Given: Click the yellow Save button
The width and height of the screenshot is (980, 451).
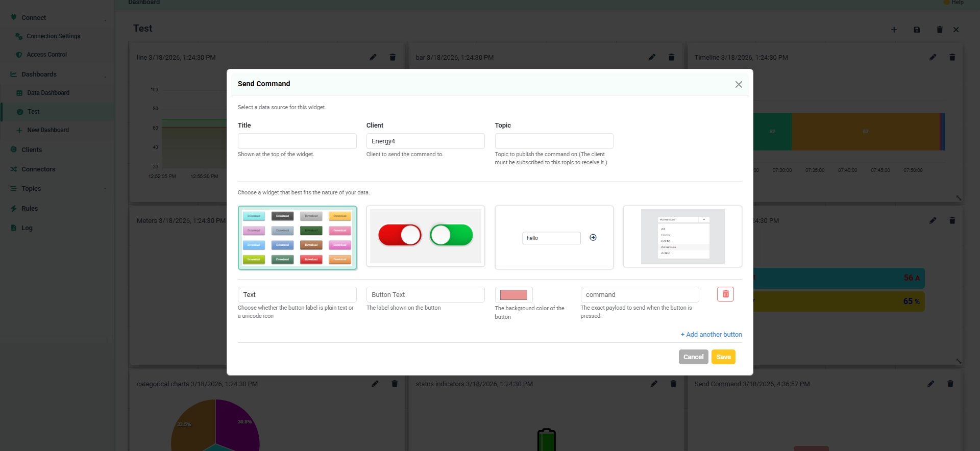Looking at the screenshot, I should pyautogui.click(x=723, y=357).
